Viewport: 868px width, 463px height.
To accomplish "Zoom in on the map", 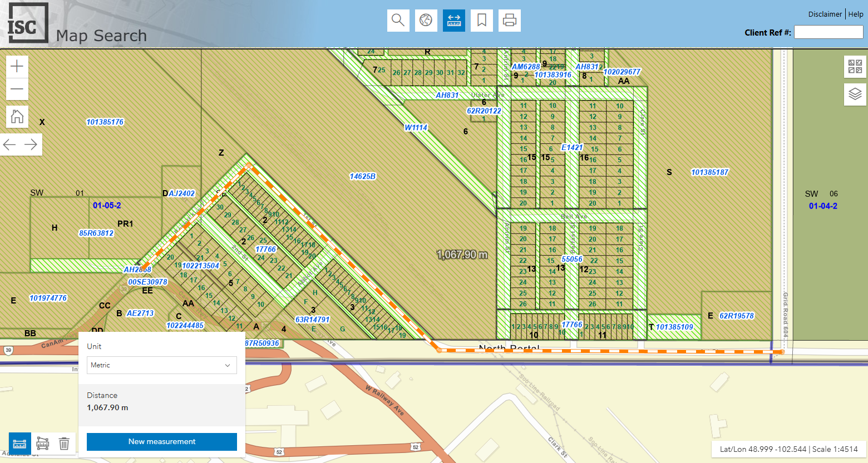I will 17,66.
